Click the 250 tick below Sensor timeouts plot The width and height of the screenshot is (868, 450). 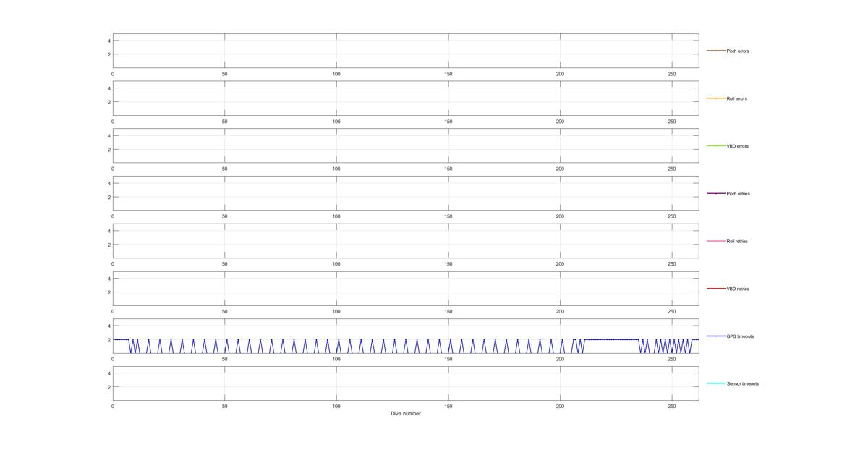pyautogui.click(x=672, y=407)
